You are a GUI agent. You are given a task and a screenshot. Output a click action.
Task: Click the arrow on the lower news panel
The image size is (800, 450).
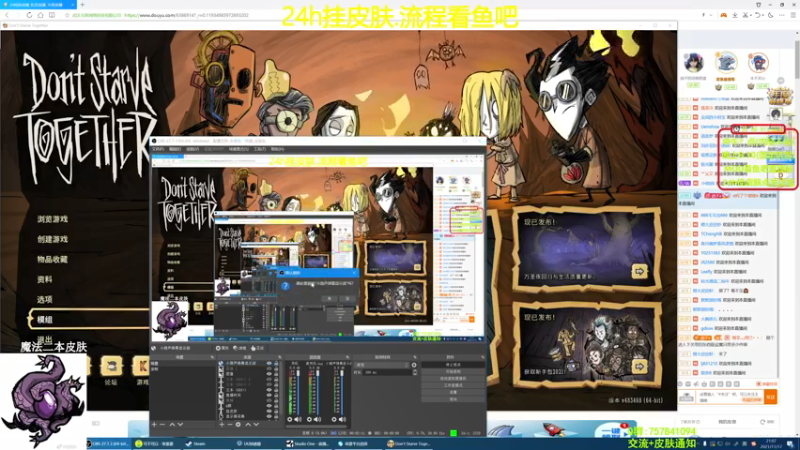click(639, 366)
